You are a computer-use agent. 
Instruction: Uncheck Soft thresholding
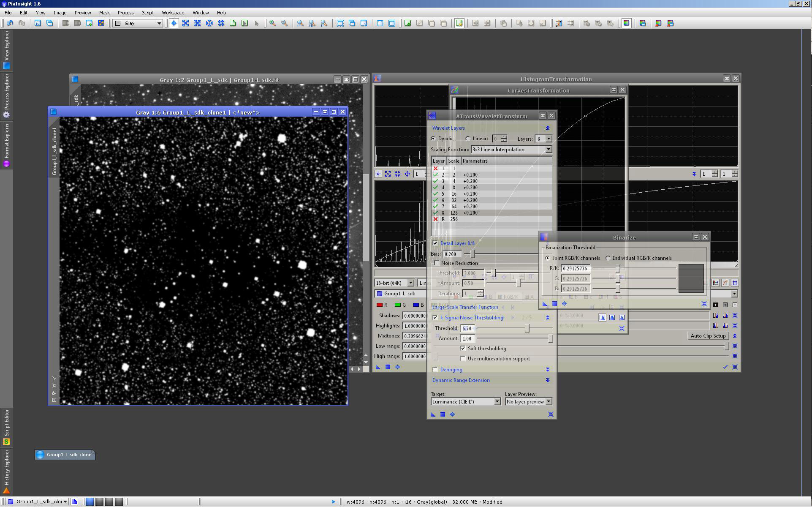463,349
